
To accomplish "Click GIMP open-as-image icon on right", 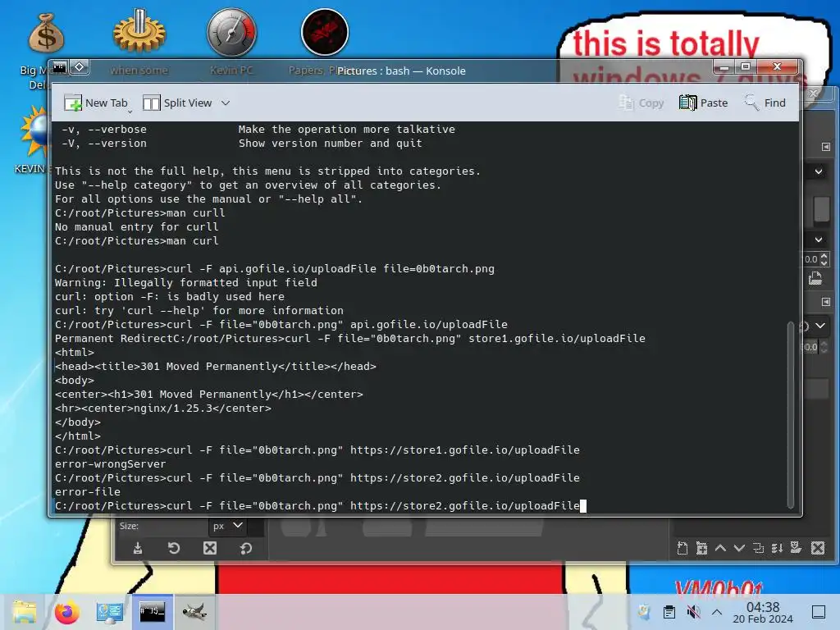I will [815, 279].
